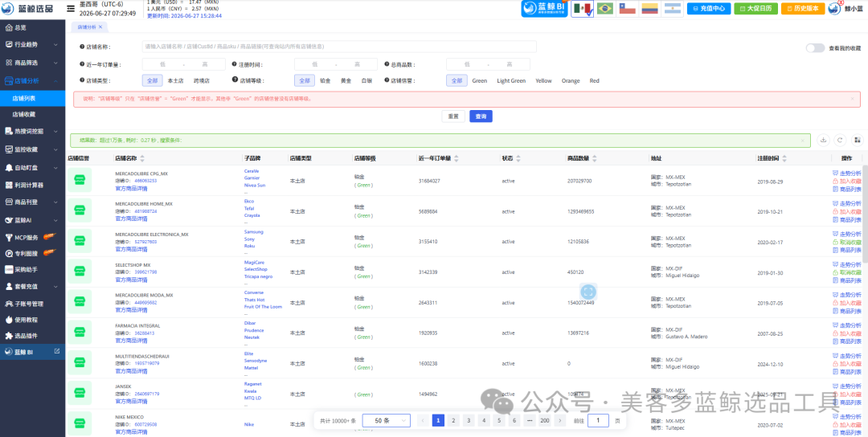Screen dimensions: 868x437
Task: Select Yellow reputation filter
Action: 543,81
